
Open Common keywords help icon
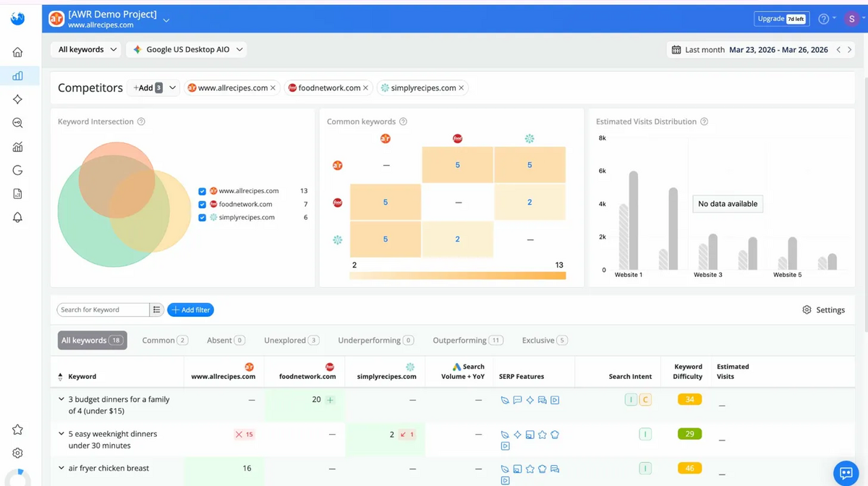click(403, 121)
